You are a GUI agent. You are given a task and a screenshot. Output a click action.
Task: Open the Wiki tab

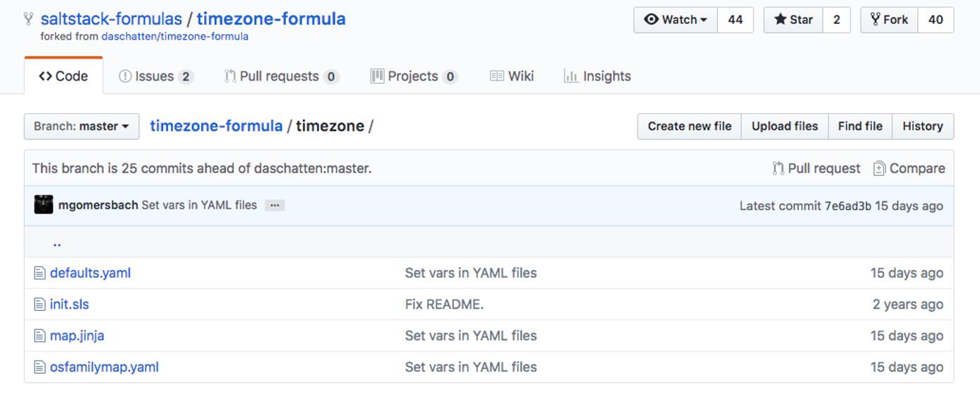[x=512, y=76]
